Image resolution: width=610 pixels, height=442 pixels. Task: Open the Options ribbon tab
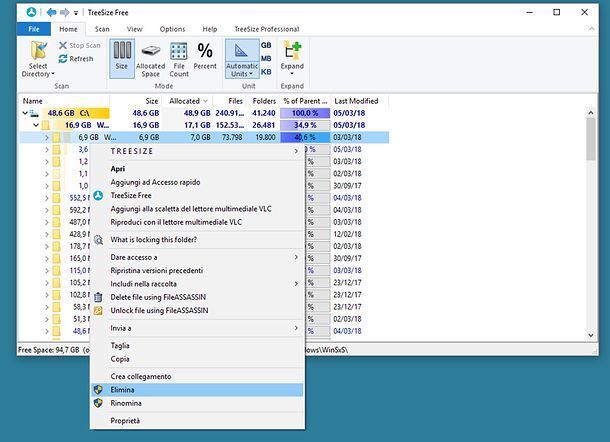coord(172,29)
